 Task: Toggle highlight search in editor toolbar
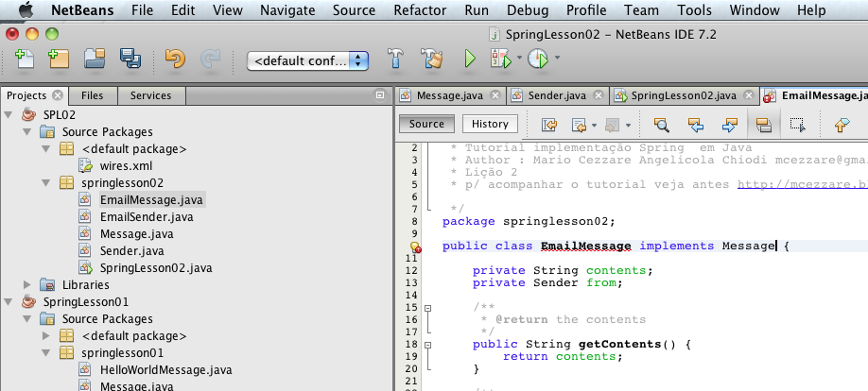pos(764,126)
